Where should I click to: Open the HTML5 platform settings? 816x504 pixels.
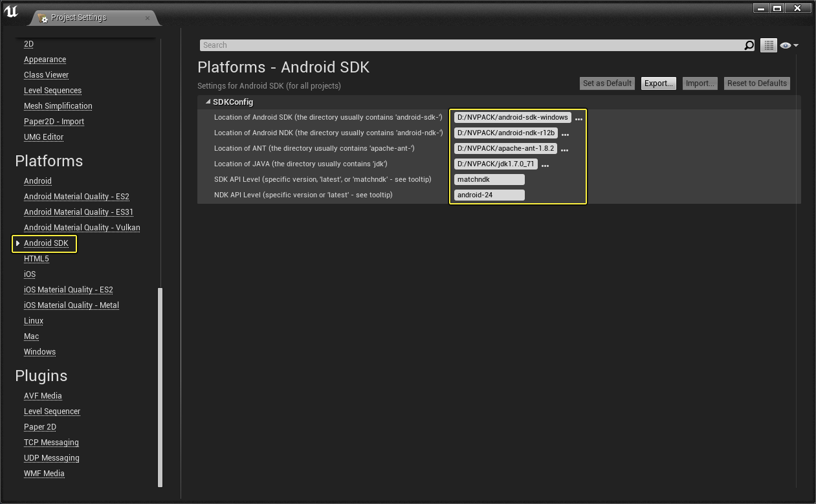coord(36,259)
